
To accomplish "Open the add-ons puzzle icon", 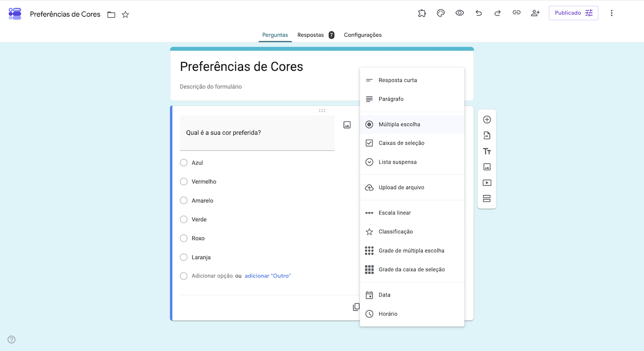I will point(422,13).
